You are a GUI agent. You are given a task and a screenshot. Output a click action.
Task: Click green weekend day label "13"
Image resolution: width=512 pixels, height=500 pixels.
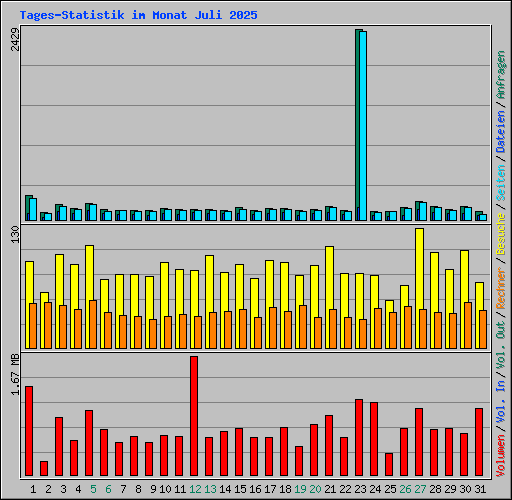click(210, 489)
